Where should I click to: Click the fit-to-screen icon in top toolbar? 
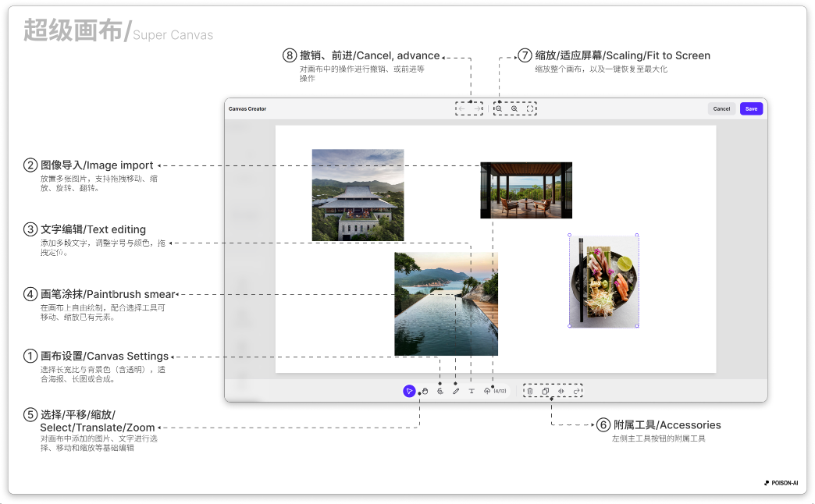tap(531, 108)
